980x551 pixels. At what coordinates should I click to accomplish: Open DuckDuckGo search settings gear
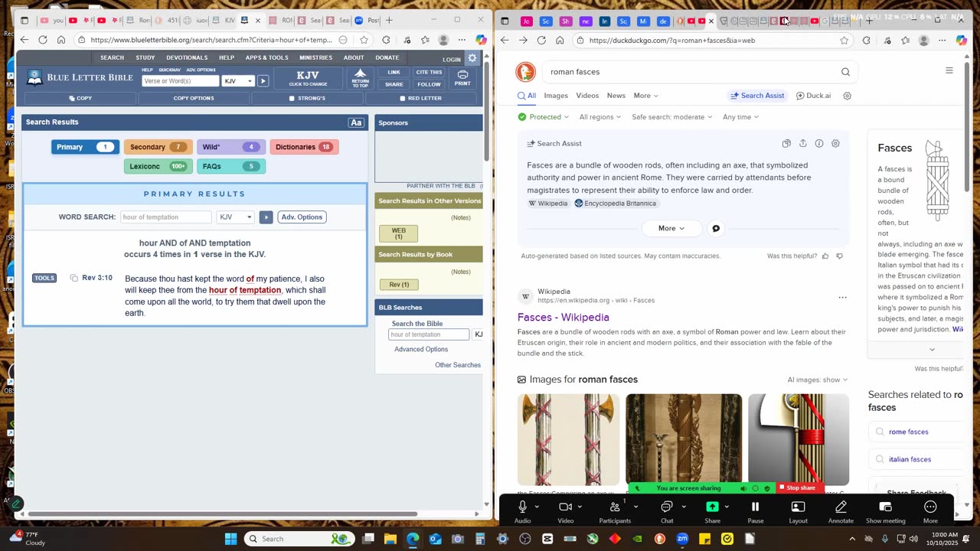coord(848,96)
